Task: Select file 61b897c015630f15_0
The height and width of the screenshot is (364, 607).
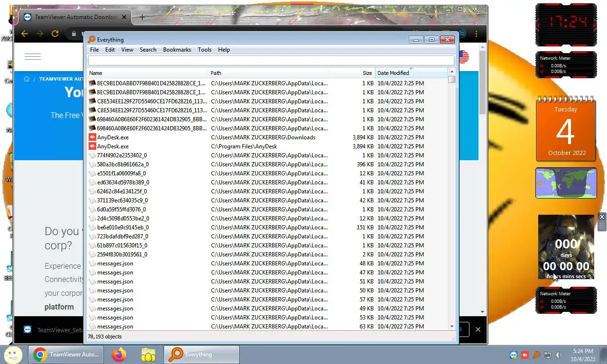Action: click(122, 246)
